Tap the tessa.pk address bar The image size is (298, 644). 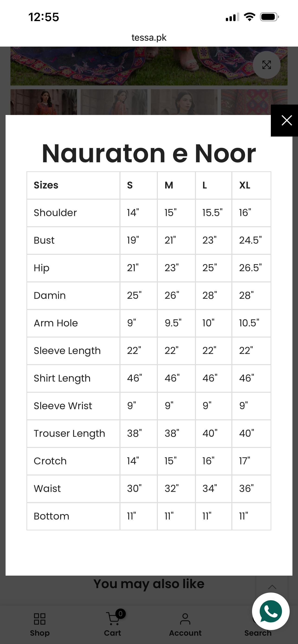pyautogui.click(x=149, y=38)
